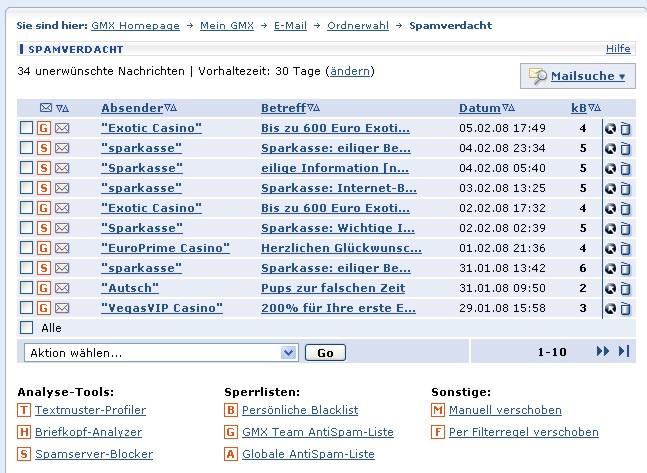This screenshot has height=473, width=647.
Task: Open Briefkopf-Analyzer link
Action: (88, 432)
